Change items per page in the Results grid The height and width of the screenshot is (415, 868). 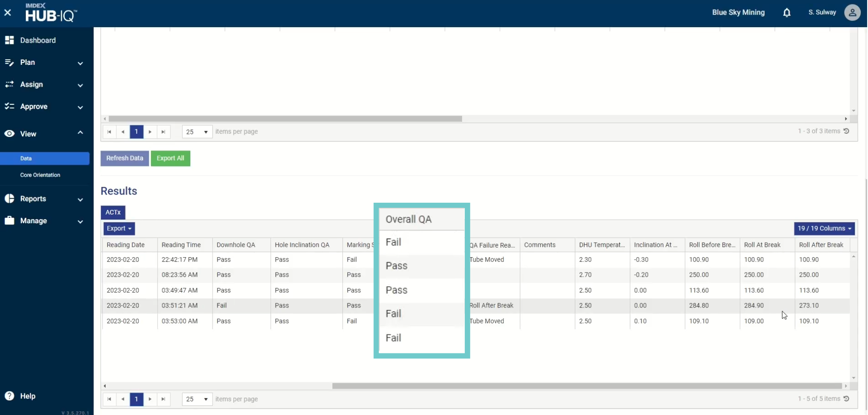click(197, 399)
